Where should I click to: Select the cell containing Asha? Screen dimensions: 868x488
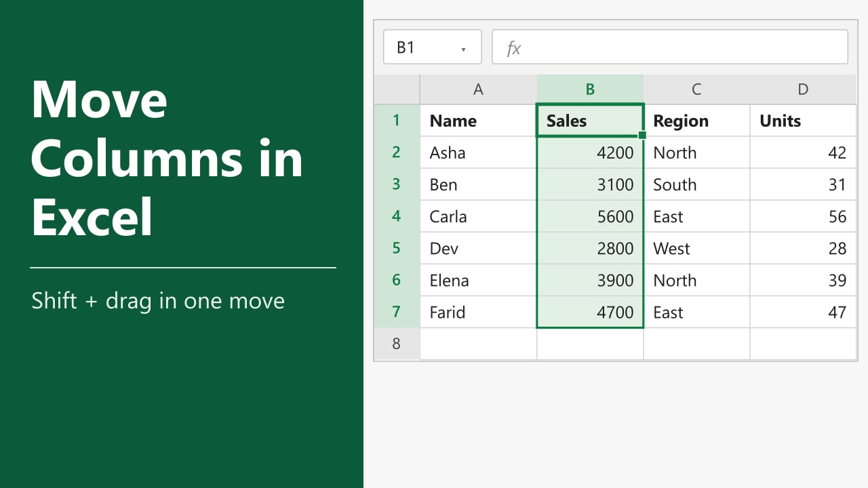click(x=478, y=152)
